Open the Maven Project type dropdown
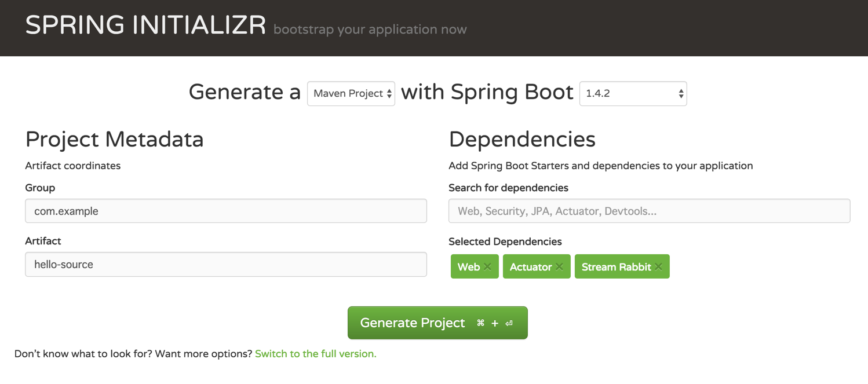868x384 pixels. coord(351,94)
